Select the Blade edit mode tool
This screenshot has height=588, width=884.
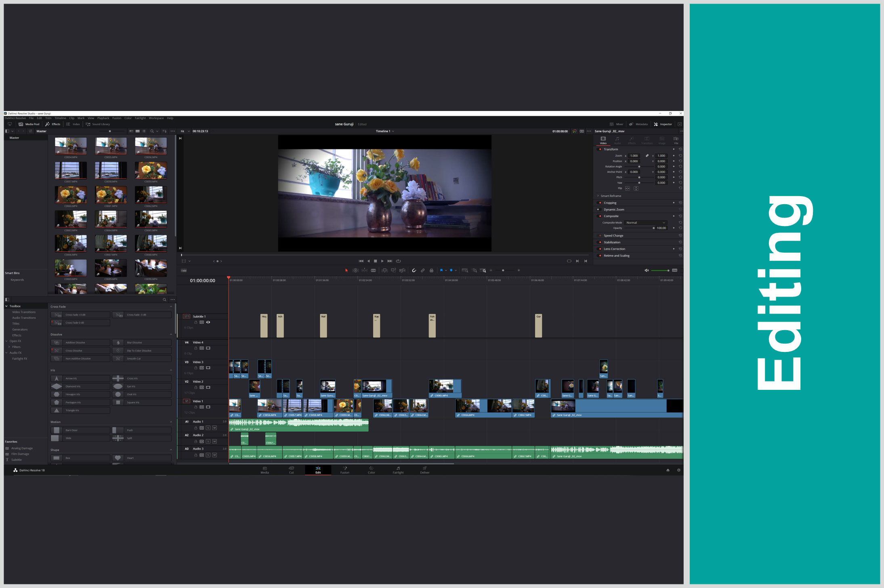click(373, 270)
